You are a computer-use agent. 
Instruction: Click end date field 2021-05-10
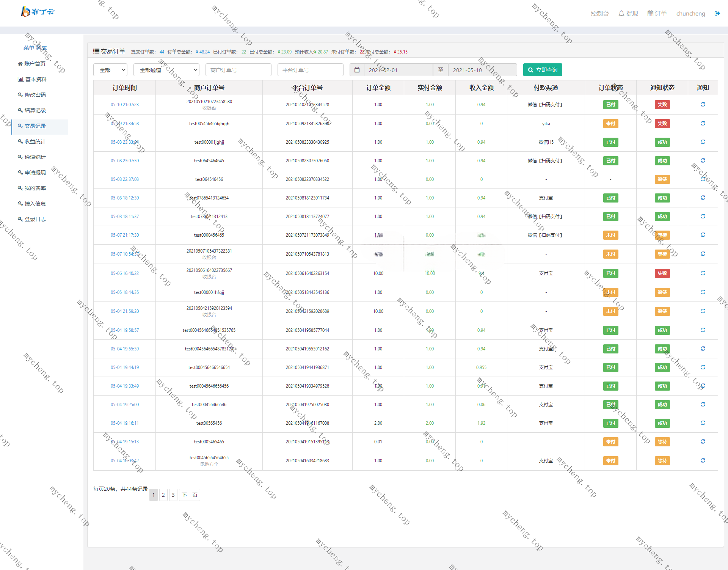tap(483, 70)
